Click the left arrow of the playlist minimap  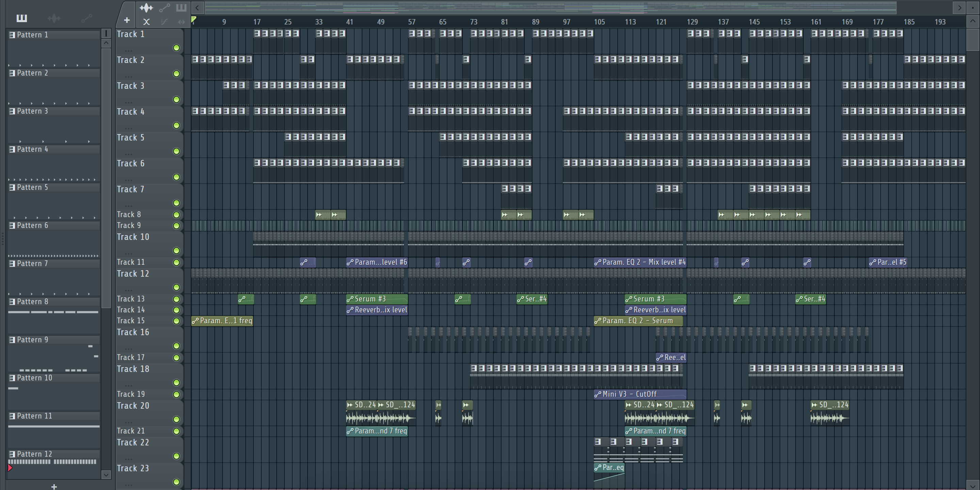tap(197, 7)
